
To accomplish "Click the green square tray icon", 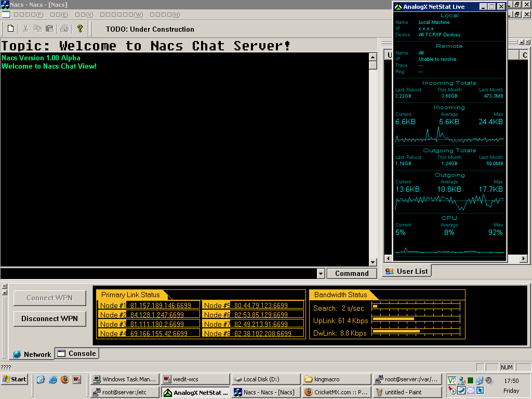I will [471, 380].
